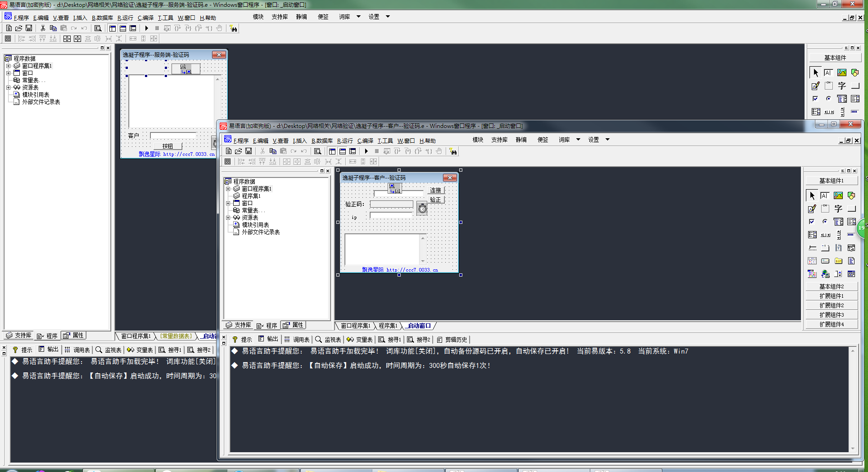Open the 设置 dropdown arrow in front window
The image size is (868, 472).
point(607,140)
